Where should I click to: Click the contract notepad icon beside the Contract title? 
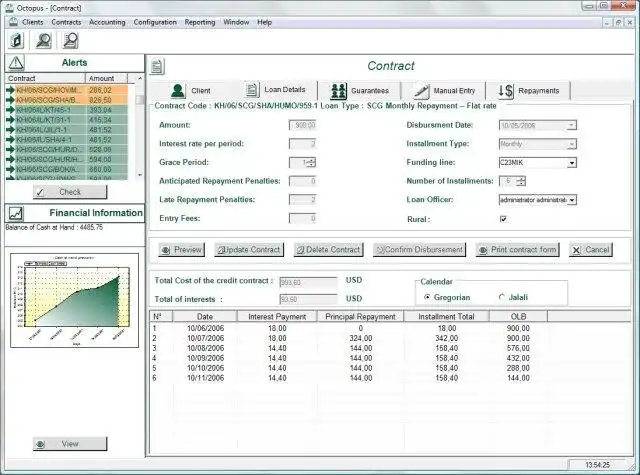click(x=157, y=67)
